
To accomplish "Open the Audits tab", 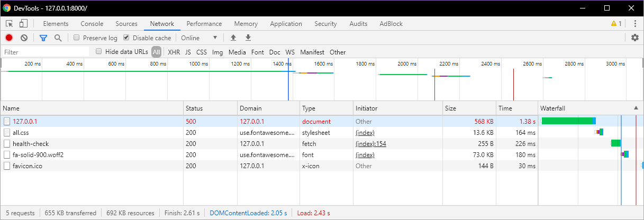I will tap(358, 24).
